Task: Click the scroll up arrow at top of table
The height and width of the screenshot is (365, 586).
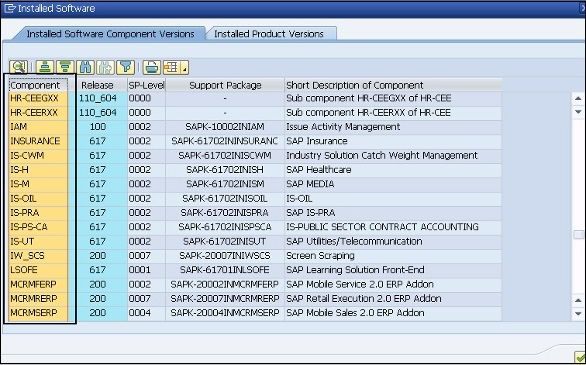Action: tap(578, 99)
